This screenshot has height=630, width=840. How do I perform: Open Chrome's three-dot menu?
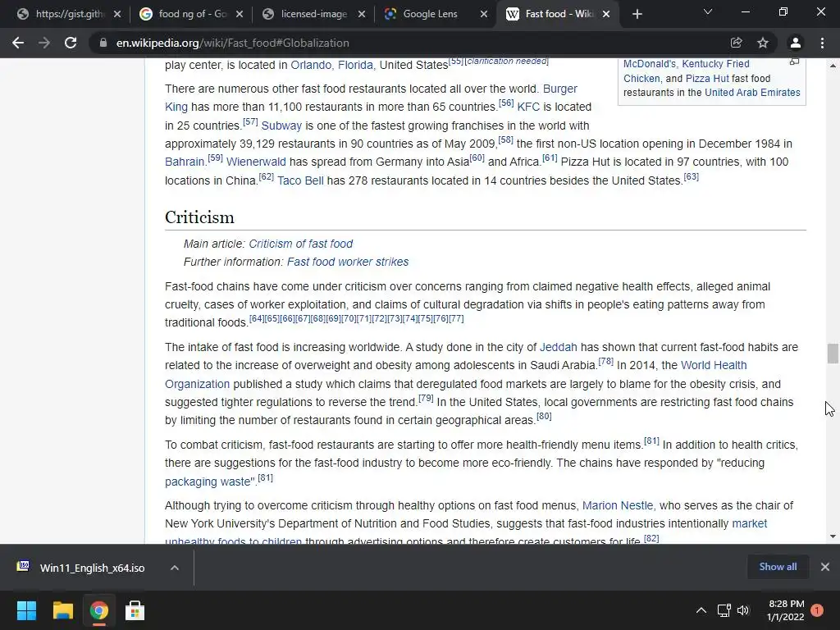[822, 43]
